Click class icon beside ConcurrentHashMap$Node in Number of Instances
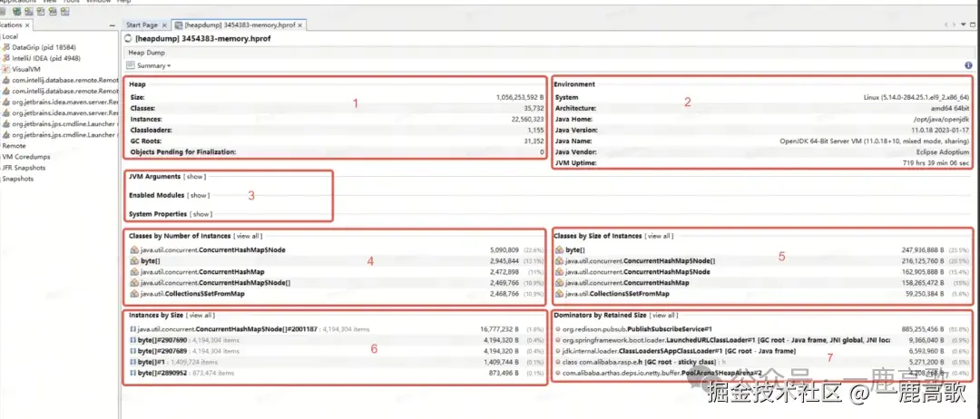This screenshot has width=980, height=419. (133, 249)
